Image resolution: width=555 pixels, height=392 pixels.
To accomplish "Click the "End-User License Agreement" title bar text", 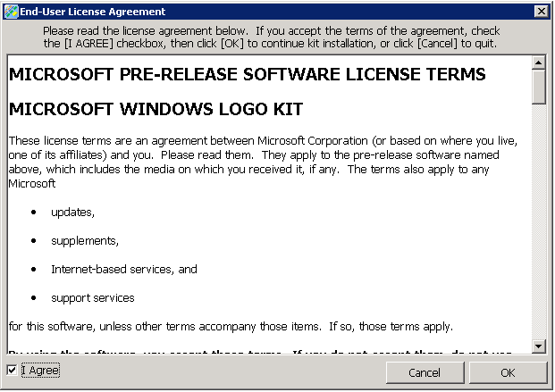I will point(94,11).
